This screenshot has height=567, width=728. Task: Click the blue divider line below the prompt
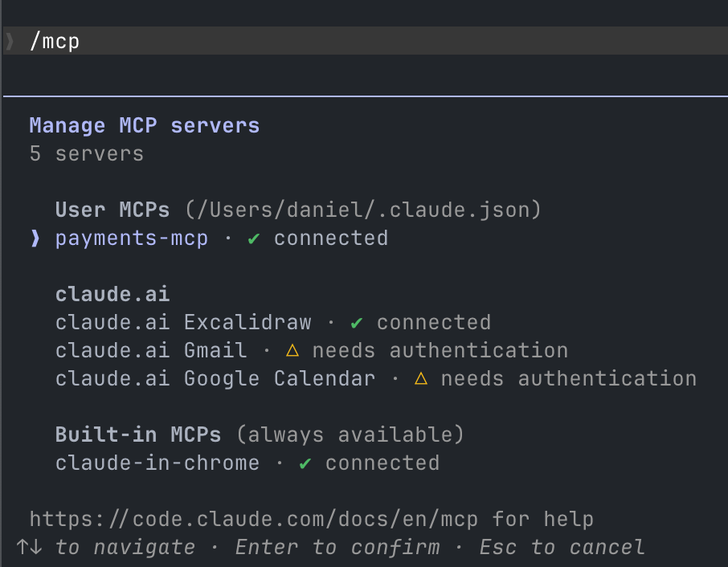(x=364, y=97)
